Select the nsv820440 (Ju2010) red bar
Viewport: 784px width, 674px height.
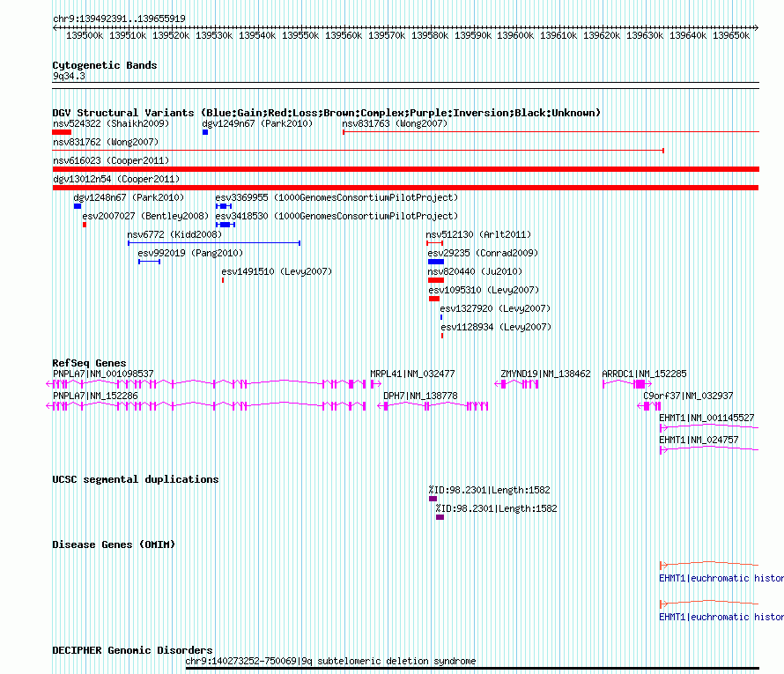point(436,280)
